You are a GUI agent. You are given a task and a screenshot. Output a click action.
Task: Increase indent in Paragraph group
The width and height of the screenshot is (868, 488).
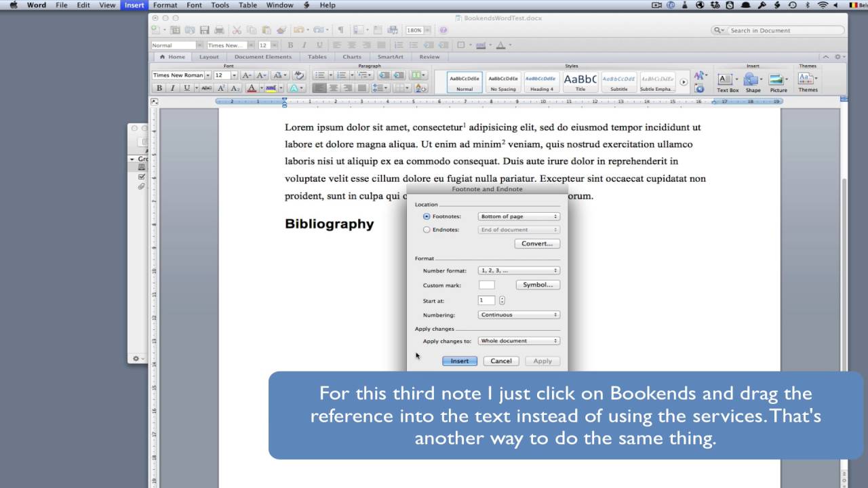tap(399, 75)
